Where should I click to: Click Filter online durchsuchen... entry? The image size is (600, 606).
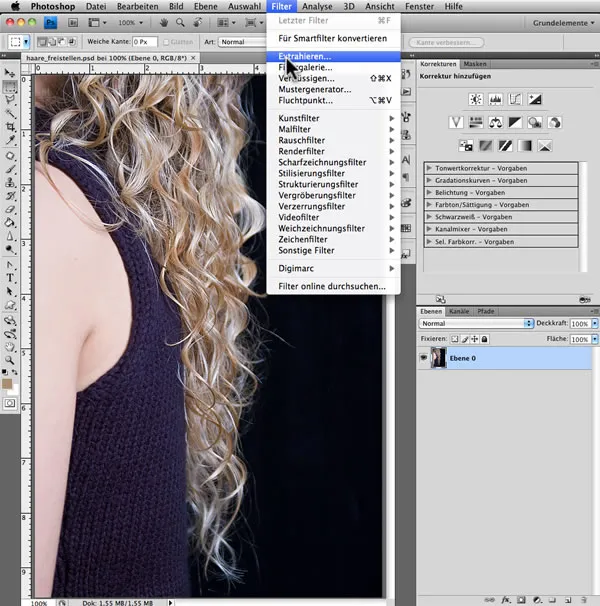331,286
